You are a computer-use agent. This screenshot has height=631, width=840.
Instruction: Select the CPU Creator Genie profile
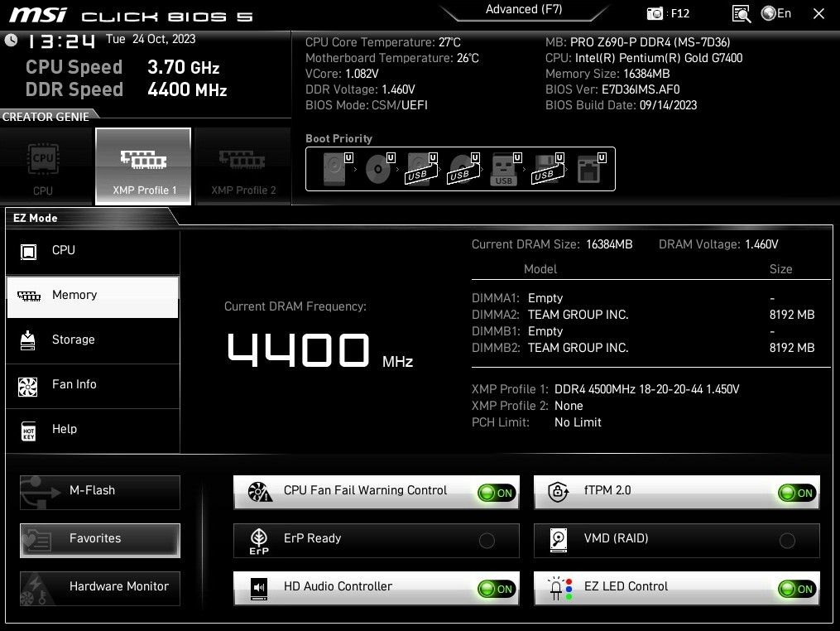click(x=43, y=166)
